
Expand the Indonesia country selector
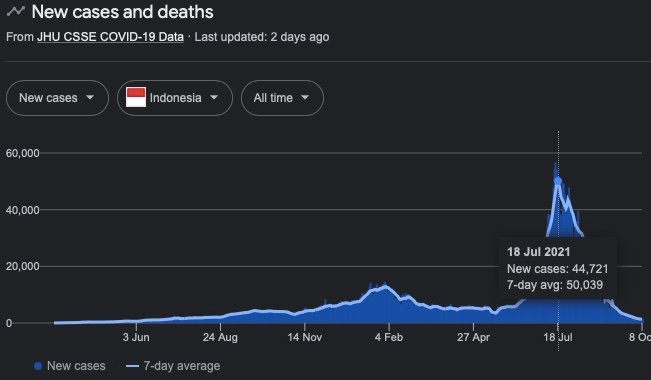point(175,98)
